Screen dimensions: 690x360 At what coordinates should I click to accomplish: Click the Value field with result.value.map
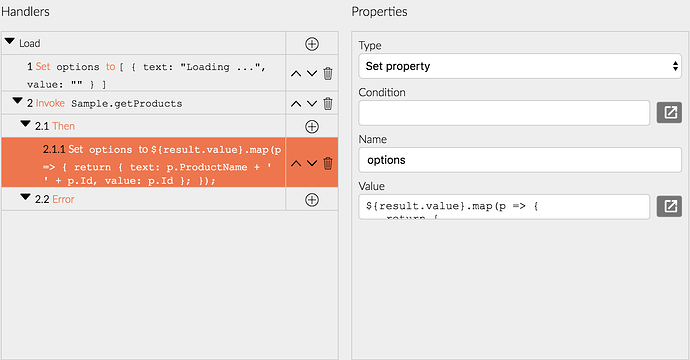pos(504,207)
